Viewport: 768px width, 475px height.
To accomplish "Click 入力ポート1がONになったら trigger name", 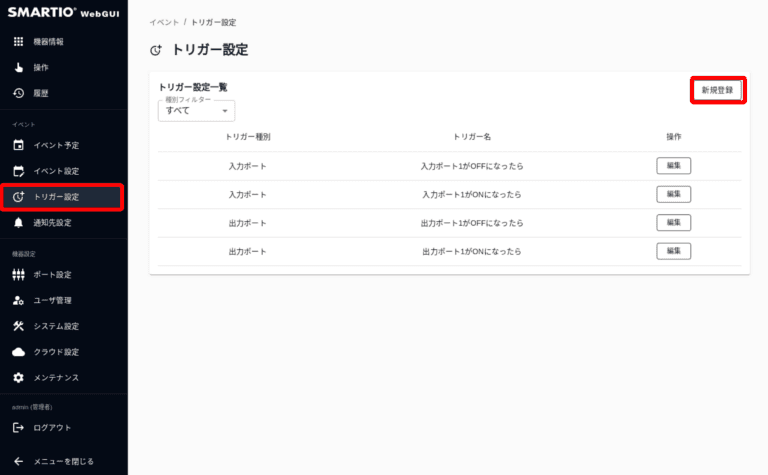I will tap(472, 195).
